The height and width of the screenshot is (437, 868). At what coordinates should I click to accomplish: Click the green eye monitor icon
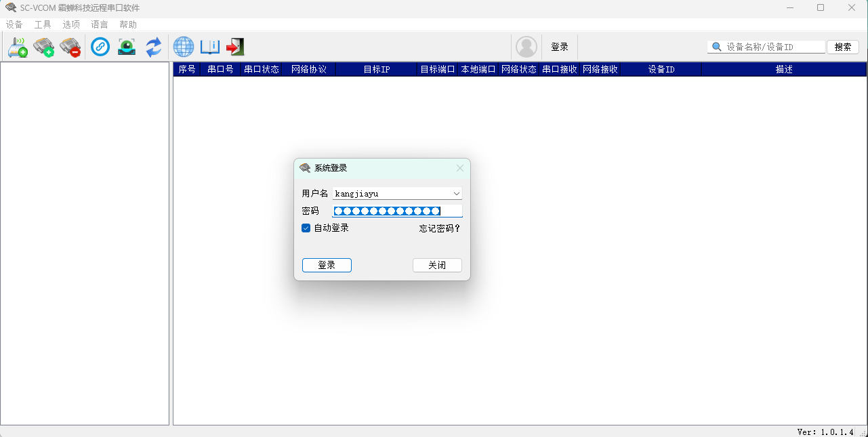(127, 47)
